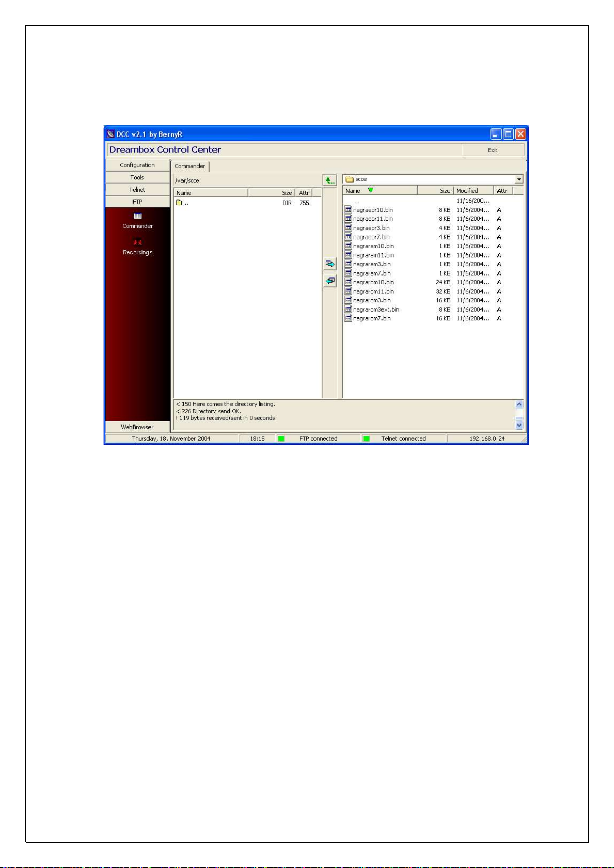The image size is (614, 868).
Task: Click the nagraram3.bin file icon
Action: click(349, 264)
